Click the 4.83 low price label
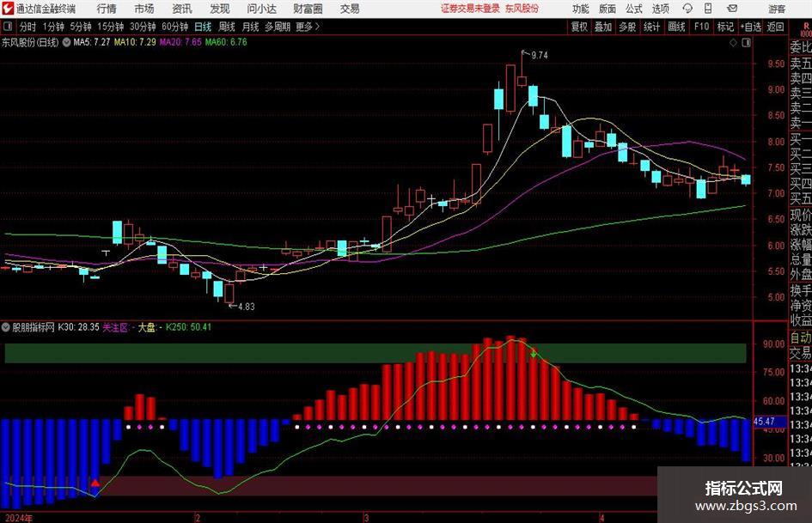Image resolution: width=812 pixels, height=523 pixels. pyautogui.click(x=246, y=307)
